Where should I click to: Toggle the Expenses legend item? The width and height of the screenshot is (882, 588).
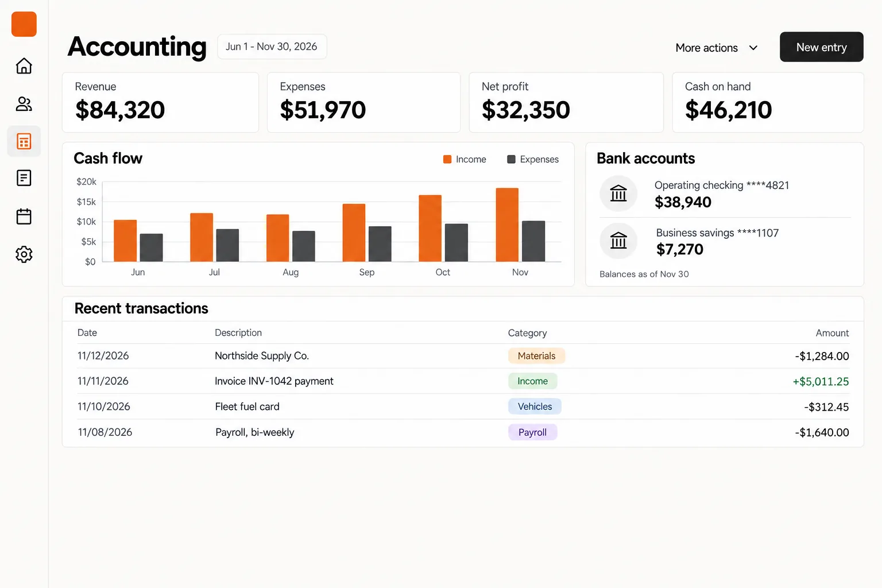click(x=533, y=160)
